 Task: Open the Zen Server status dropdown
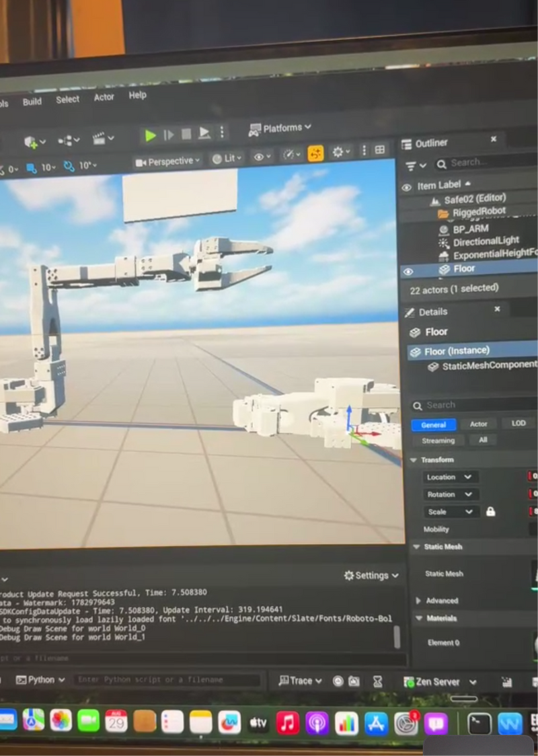pos(440,682)
